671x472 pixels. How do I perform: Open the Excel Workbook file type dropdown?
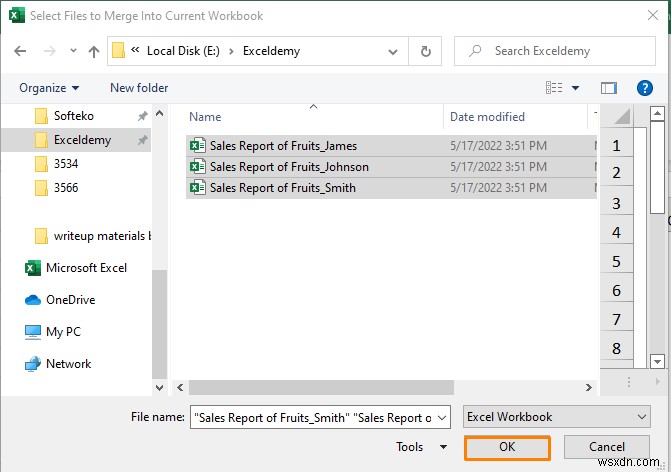tap(557, 417)
